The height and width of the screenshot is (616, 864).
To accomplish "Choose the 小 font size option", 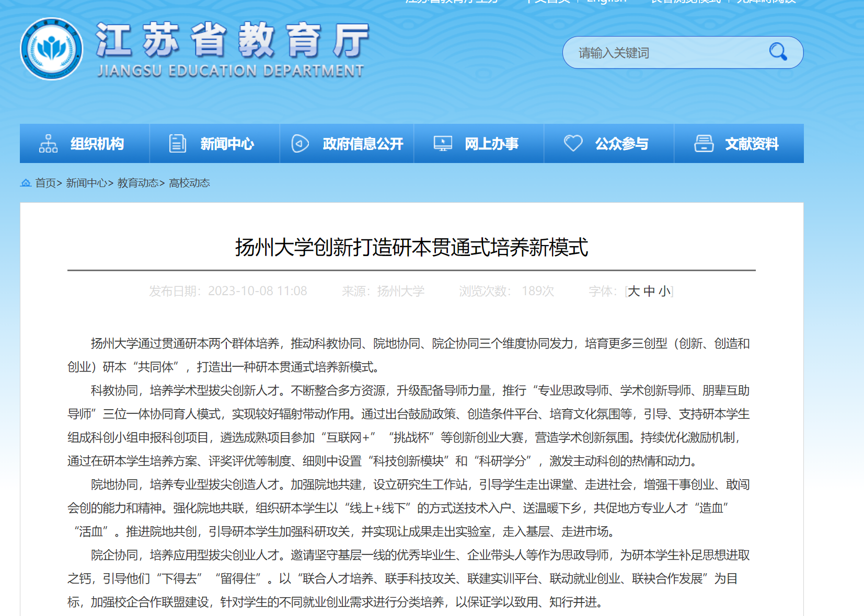I will pos(664,291).
